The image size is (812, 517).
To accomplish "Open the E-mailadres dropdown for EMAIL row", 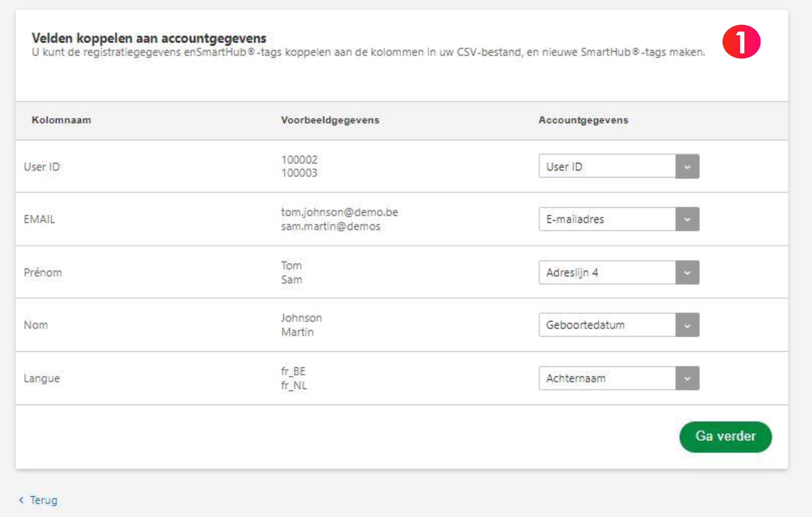I will 619,219.
